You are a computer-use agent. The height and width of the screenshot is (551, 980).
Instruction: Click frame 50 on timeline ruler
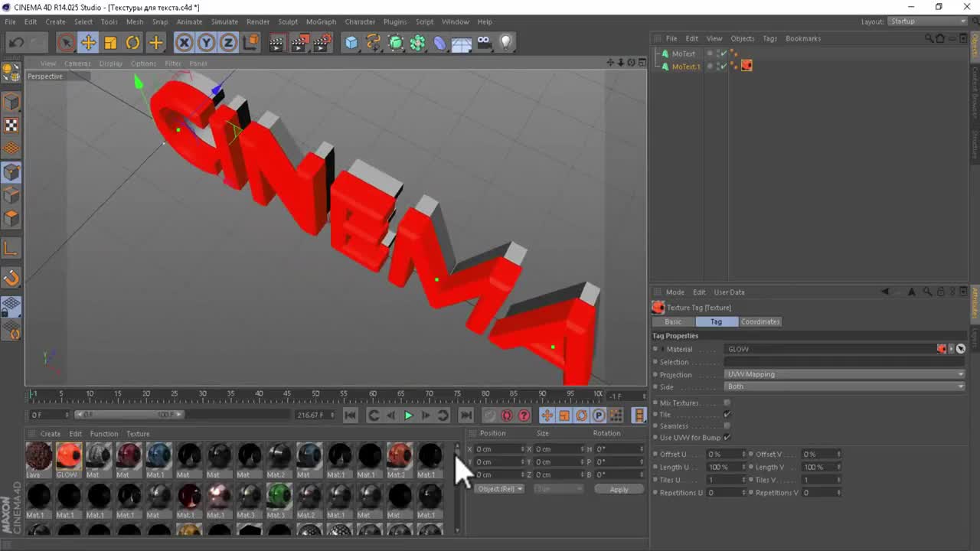(315, 395)
